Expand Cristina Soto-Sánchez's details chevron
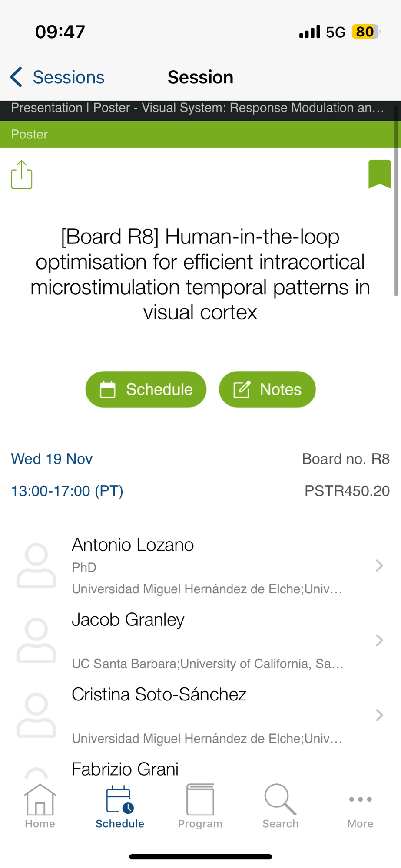 pos(379,715)
